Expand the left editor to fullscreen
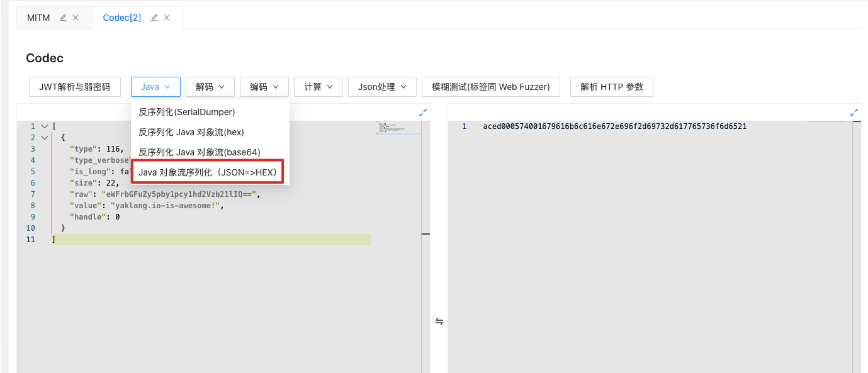 pyautogui.click(x=423, y=113)
